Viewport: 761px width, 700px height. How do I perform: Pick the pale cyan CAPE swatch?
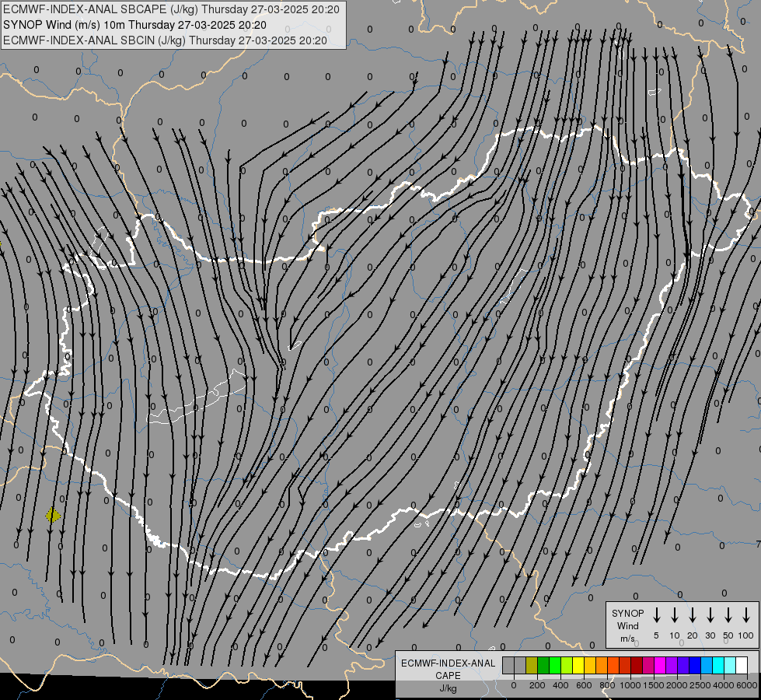(x=731, y=665)
